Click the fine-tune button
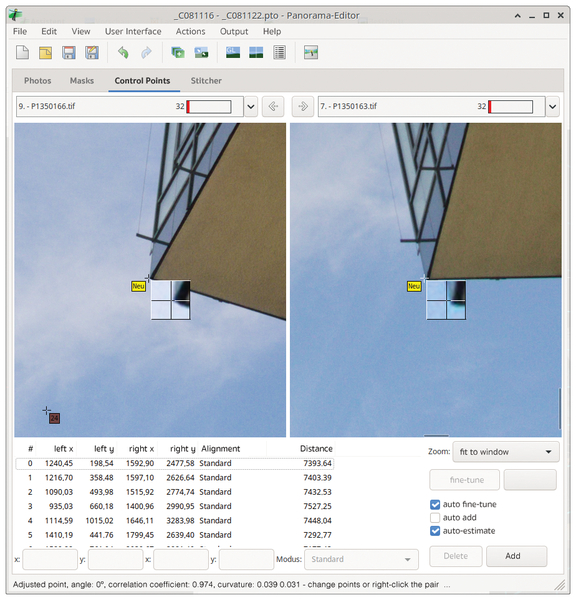This screenshot has height=600, width=576. pos(465,480)
